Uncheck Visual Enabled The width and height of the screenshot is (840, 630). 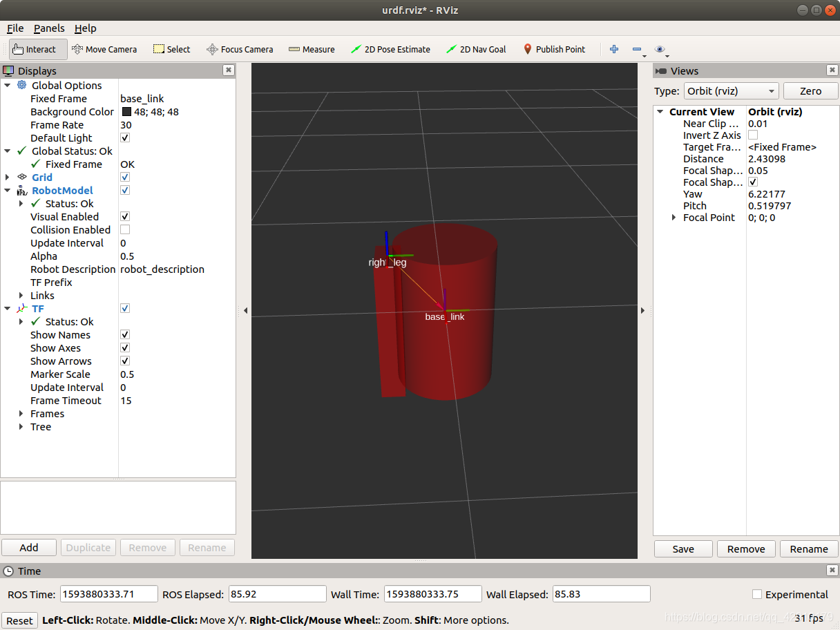125,216
